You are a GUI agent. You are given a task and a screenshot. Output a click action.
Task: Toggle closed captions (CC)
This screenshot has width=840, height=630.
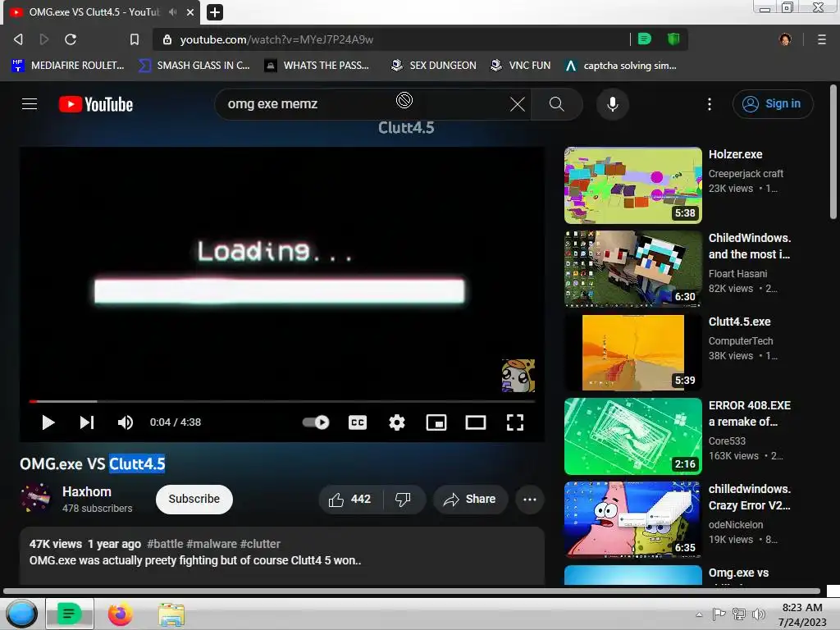coord(358,422)
